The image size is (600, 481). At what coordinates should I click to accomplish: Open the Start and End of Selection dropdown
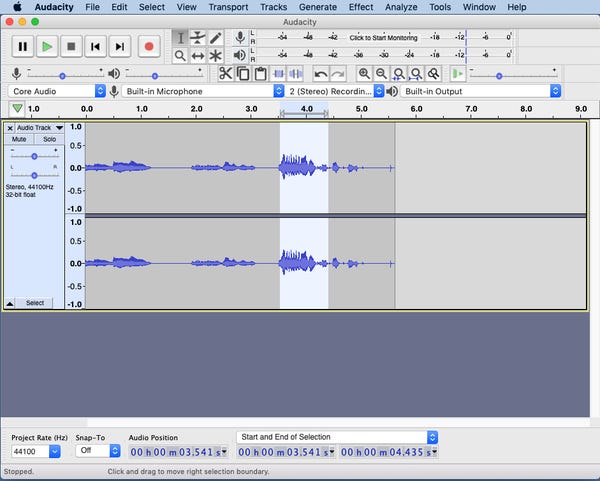337,437
